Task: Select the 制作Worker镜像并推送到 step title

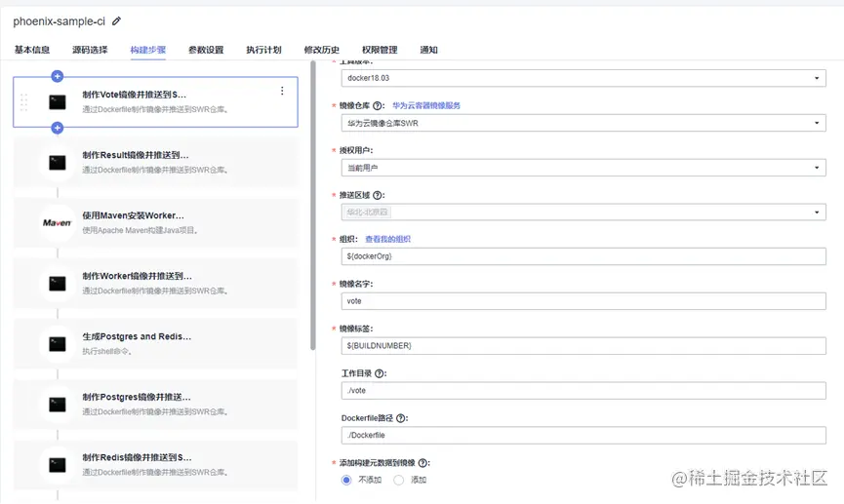Action: (138, 276)
